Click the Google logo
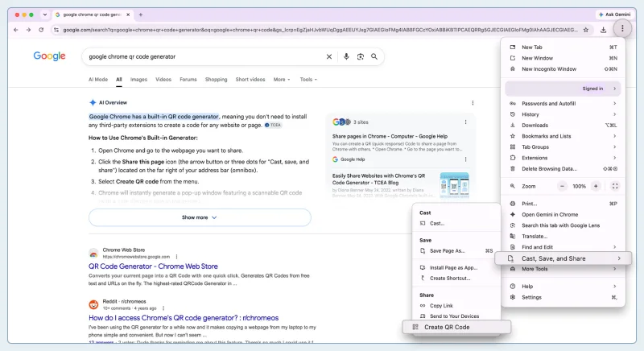Image resolution: width=644 pixels, height=351 pixels. coord(49,56)
